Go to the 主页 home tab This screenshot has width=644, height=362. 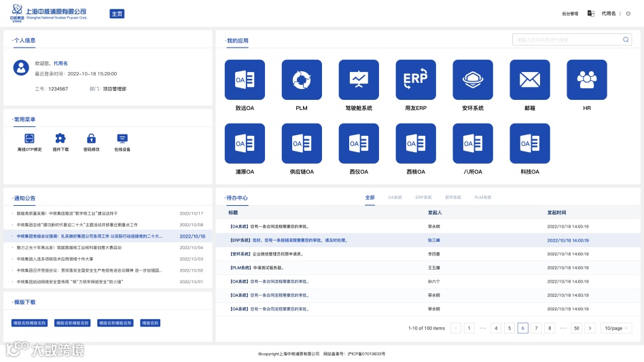(x=117, y=14)
